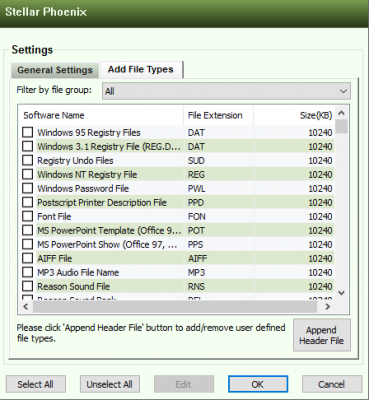
Task: Click the SUD file extension cell
Action: point(218,161)
